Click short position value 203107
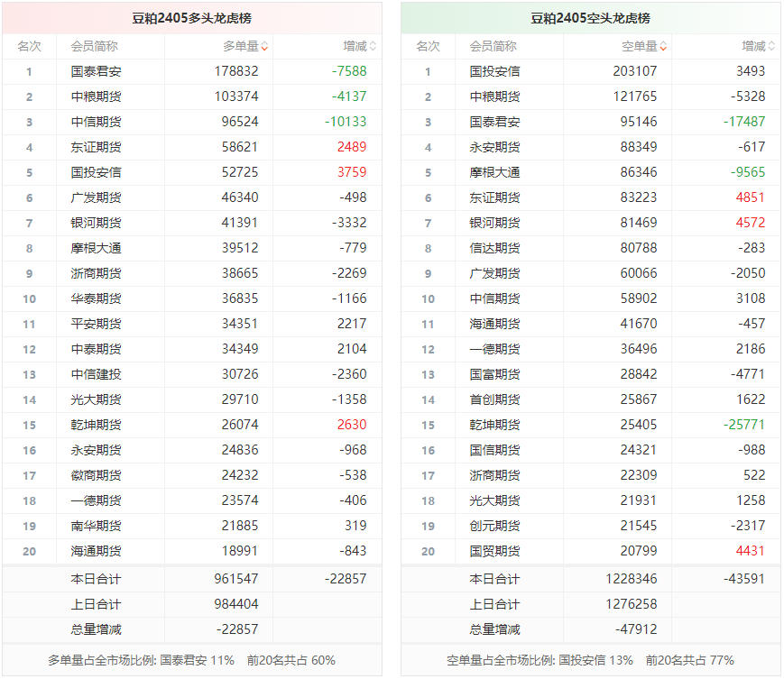The image size is (784, 679). pos(635,71)
